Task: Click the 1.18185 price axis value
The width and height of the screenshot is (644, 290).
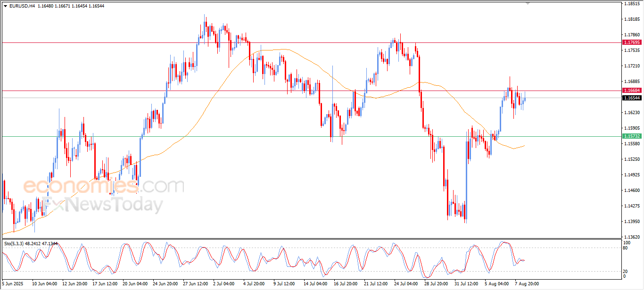Action: pos(631,19)
